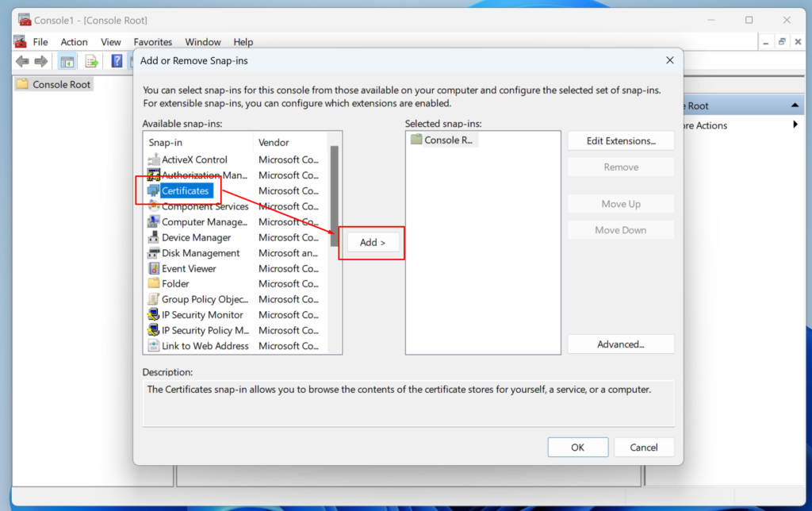This screenshot has height=511, width=812.
Task: Open the Action menu
Action: pos(74,42)
